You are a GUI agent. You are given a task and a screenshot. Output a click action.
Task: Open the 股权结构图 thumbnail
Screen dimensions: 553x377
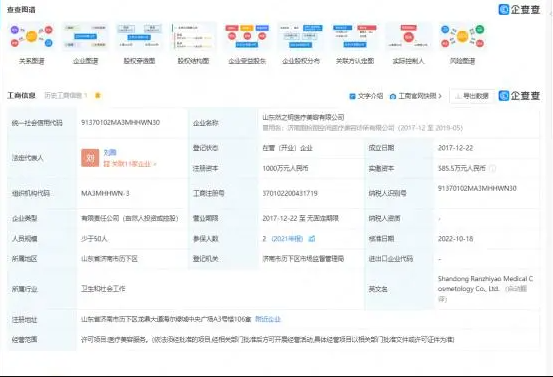coord(193,37)
